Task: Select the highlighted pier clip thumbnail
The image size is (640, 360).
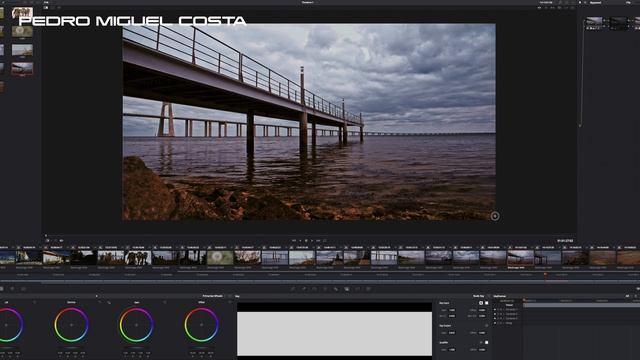Action: [520, 258]
